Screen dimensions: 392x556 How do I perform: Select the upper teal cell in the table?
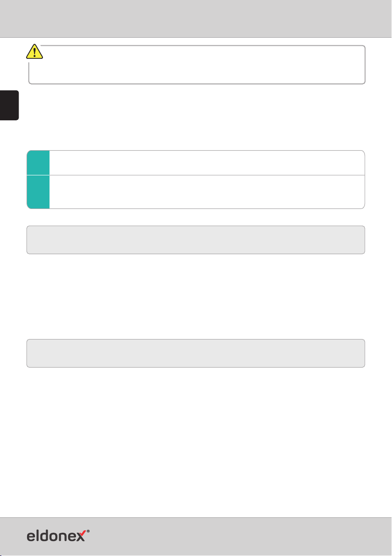tap(38, 163)
